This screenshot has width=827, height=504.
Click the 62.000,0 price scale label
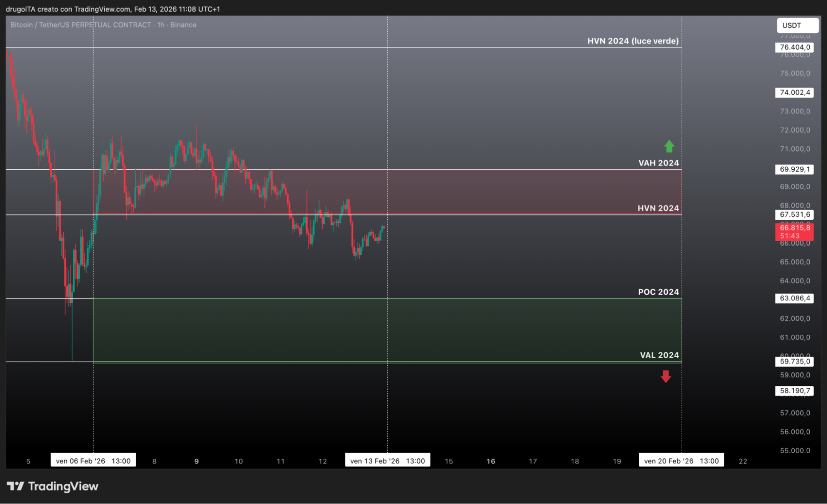(795, 318)
